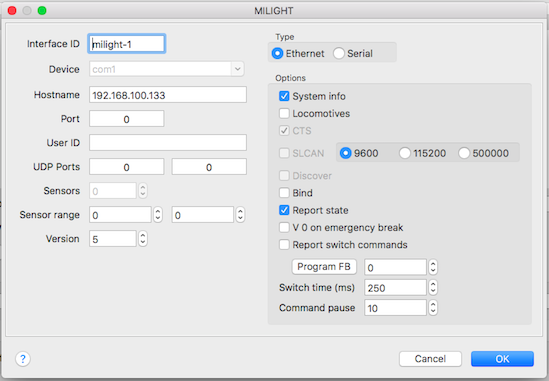The height and width of the screenshot is (381, 549).
Task: Enable the Locomotives checkbox
Action: pyautogui.click(x=284, y=113)
